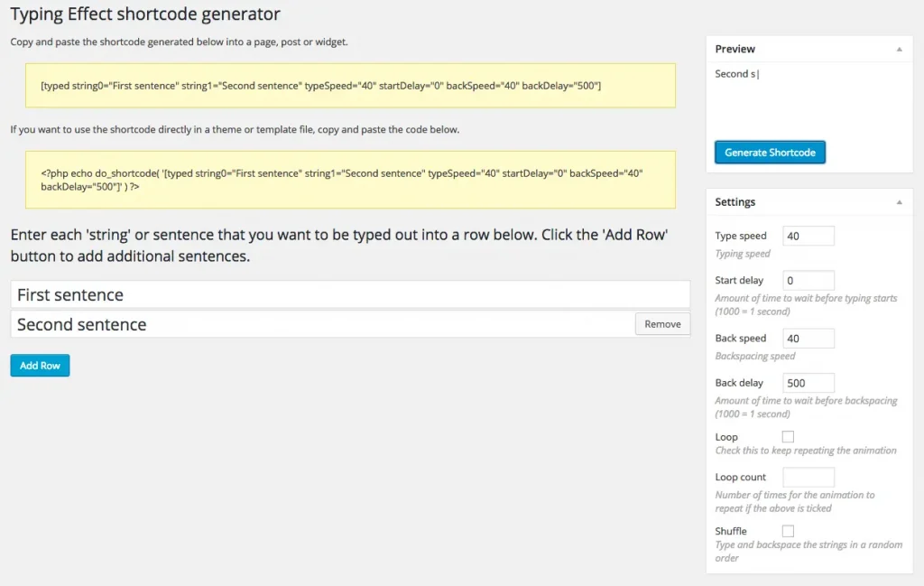Screen dimensions: 924x586
Task: Edit the First sentence text row
Action: (350, 294)
